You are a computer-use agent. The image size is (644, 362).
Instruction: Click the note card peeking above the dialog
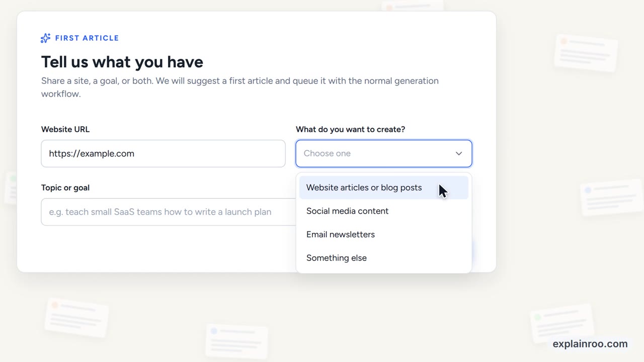413,7
